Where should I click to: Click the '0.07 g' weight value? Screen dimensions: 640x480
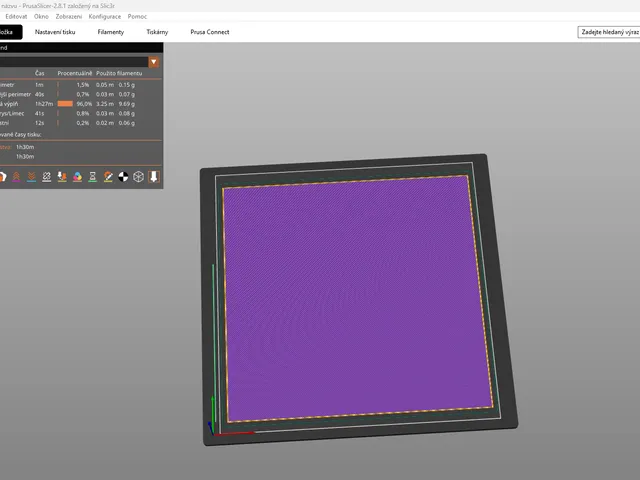(127, 94)
